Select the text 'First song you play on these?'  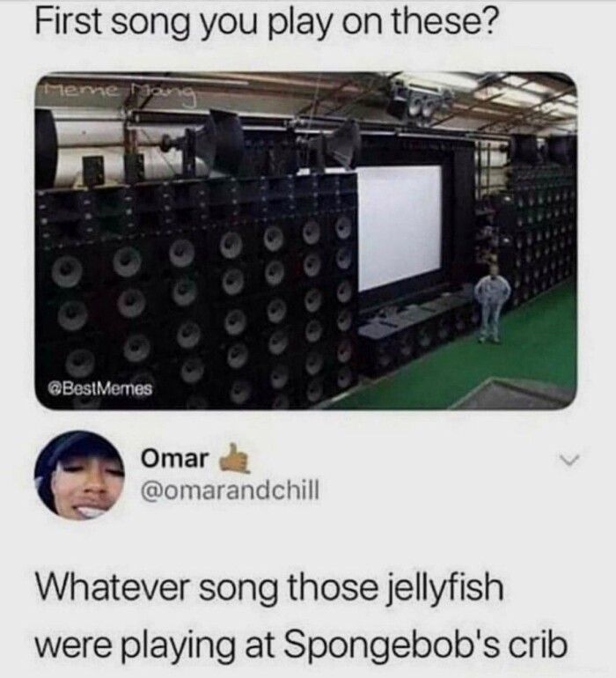coord(268,22)
